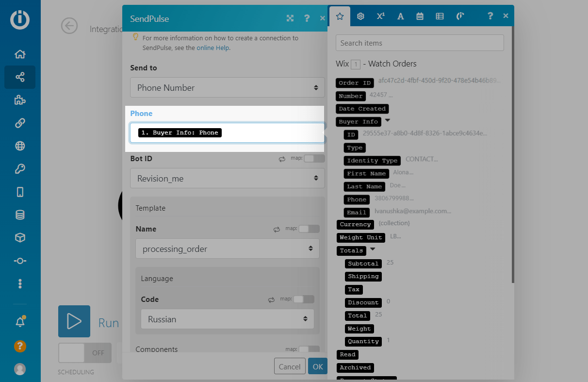The image size is (588, 382).
Task: Open Webhooks globe icon in sidebar
Action: (20, 146)
